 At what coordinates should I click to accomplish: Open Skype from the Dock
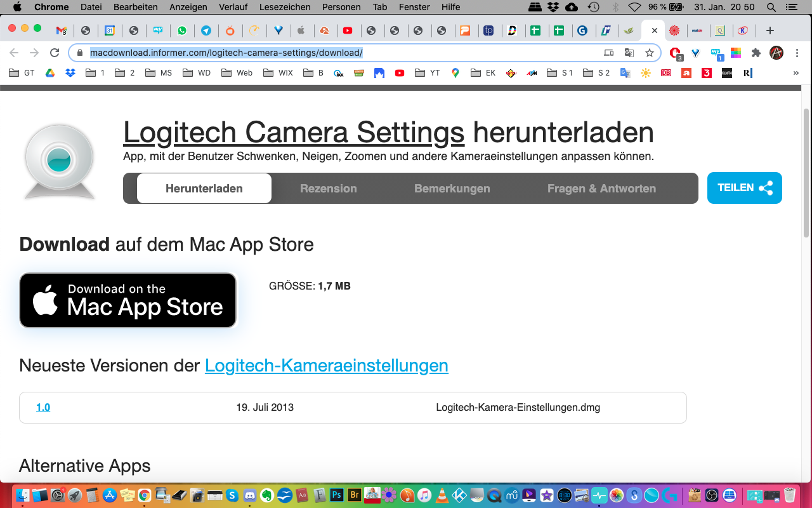(x=232, y=495)
